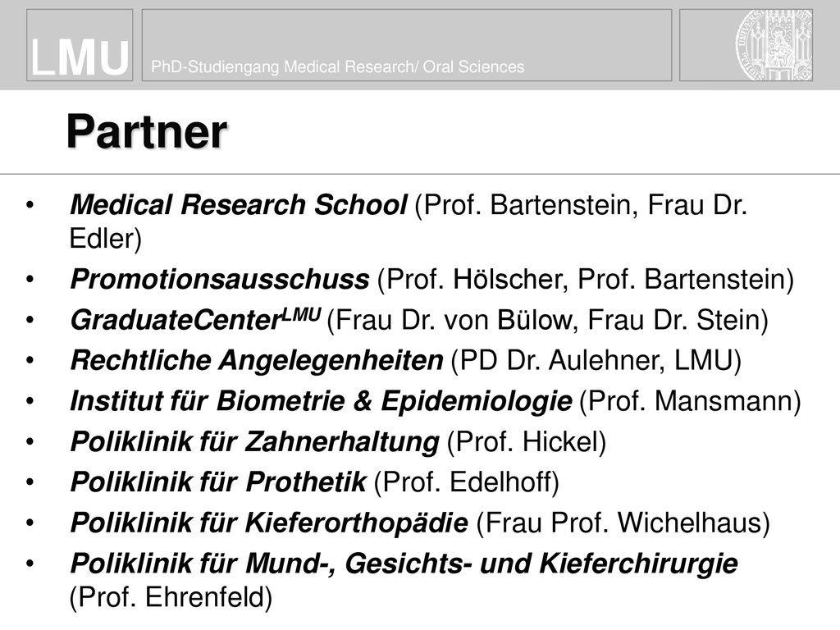
Task: Select the PhD-Studiengang Medical Research header text
Action: [x=337, y=67]
